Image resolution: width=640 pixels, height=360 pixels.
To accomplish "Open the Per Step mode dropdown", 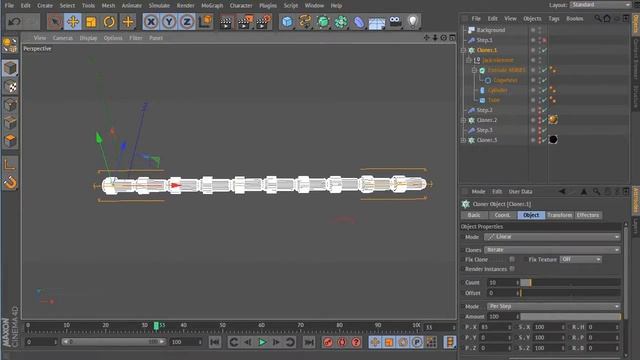I will click(x=554, y=306).
